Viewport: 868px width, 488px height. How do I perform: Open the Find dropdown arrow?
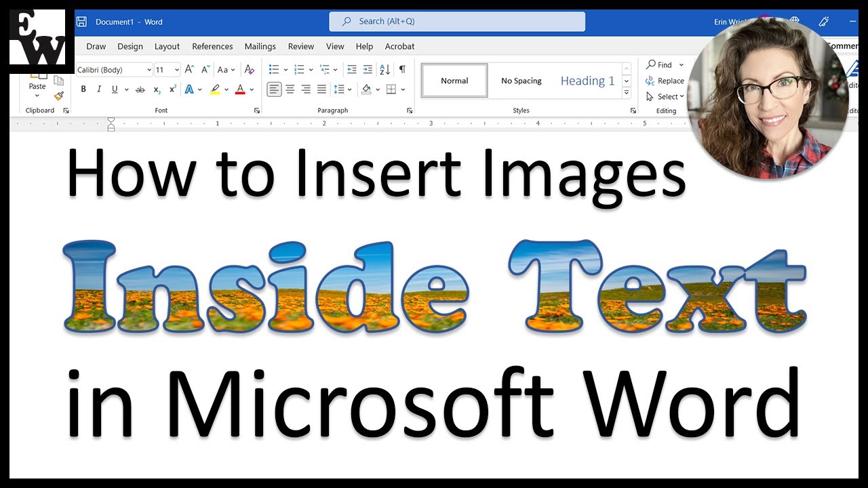pos(681,65)
